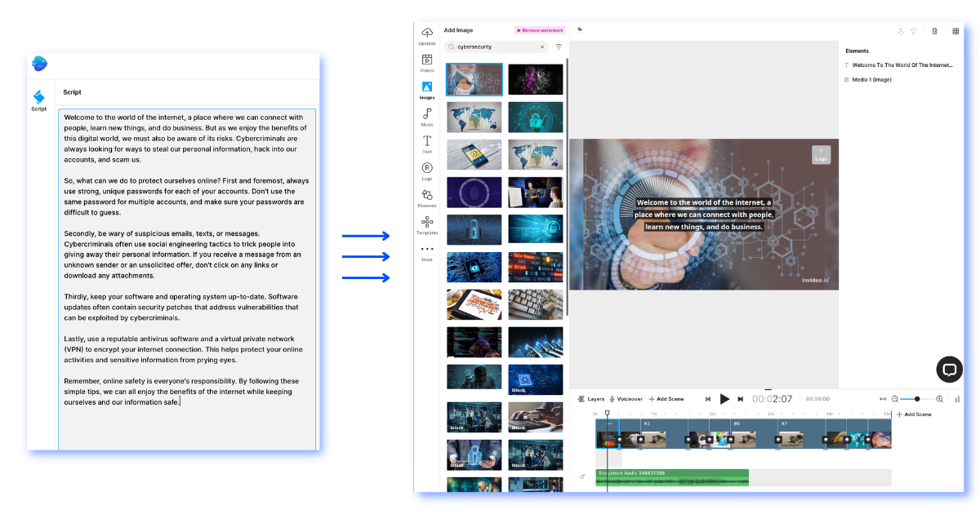This screenshot has width=980, height=514.
Task: Adjust the timeline zoom slider
Action: point(917,399)
